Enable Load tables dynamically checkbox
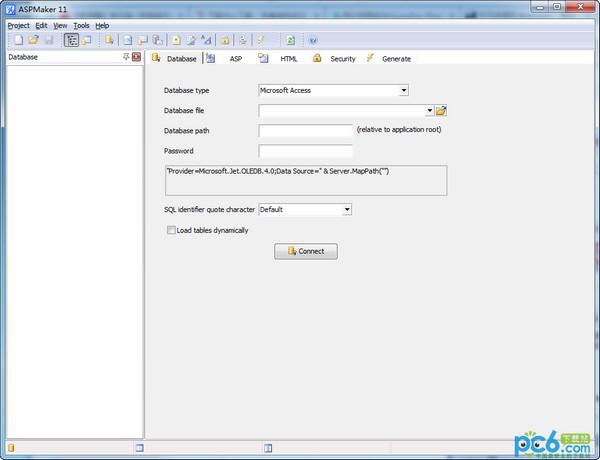The height and width of the screenshot is (460, 600). (x=171, y=230)
